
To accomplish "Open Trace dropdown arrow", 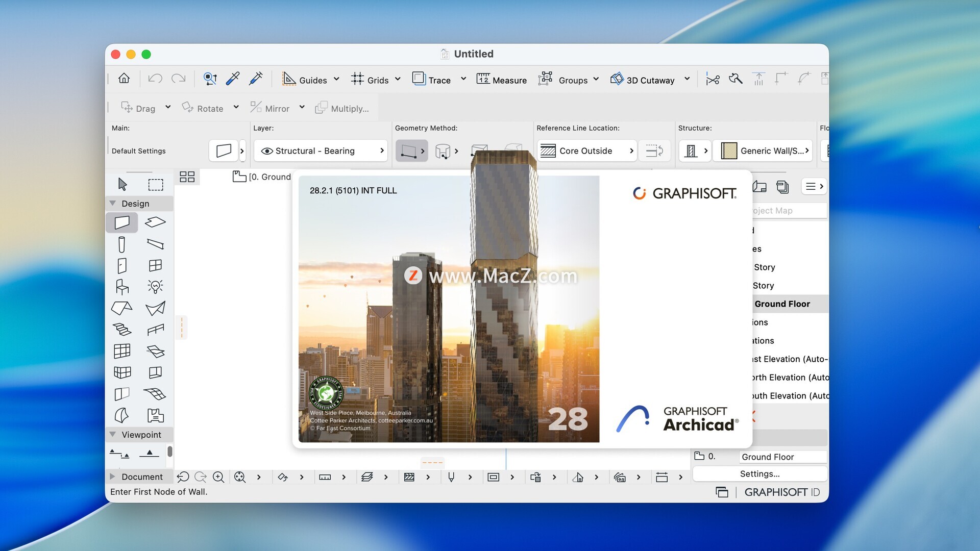I will point(463,79).
